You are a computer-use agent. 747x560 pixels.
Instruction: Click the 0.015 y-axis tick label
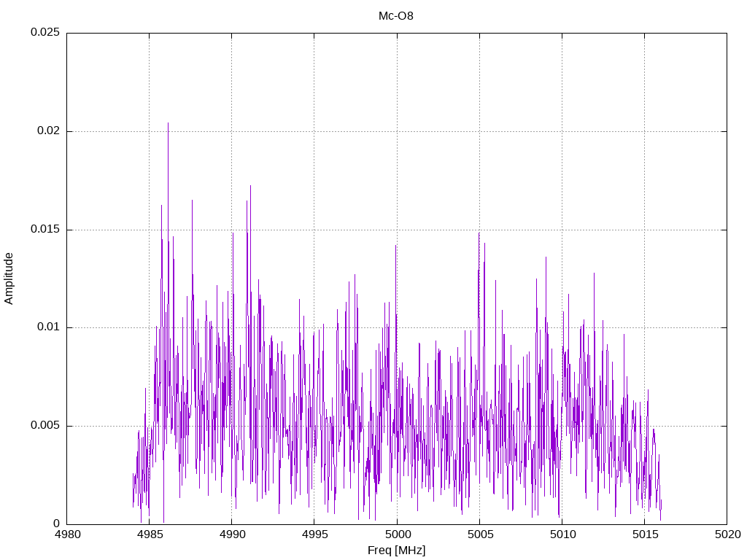[45, 229]
